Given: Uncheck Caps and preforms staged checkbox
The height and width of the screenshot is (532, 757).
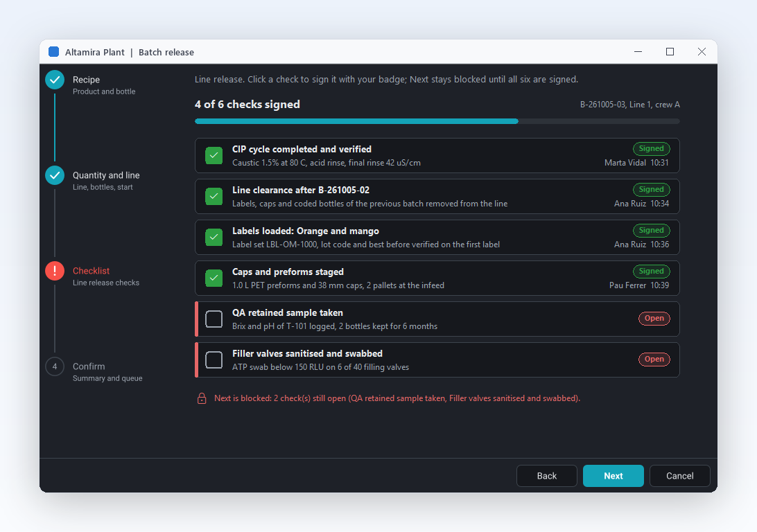Looking at the screenshot, I should [x=214, y=278].
